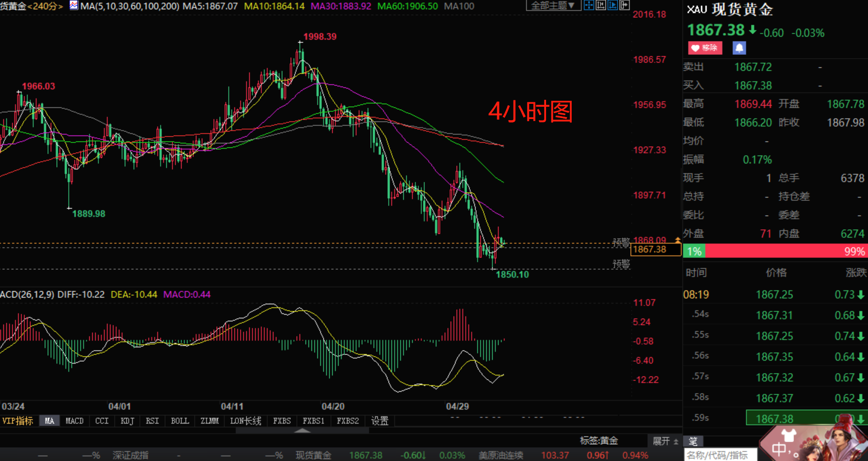Click the 笔 tick-detail tab
Screen dimensions: 868x461
point(693,441)
